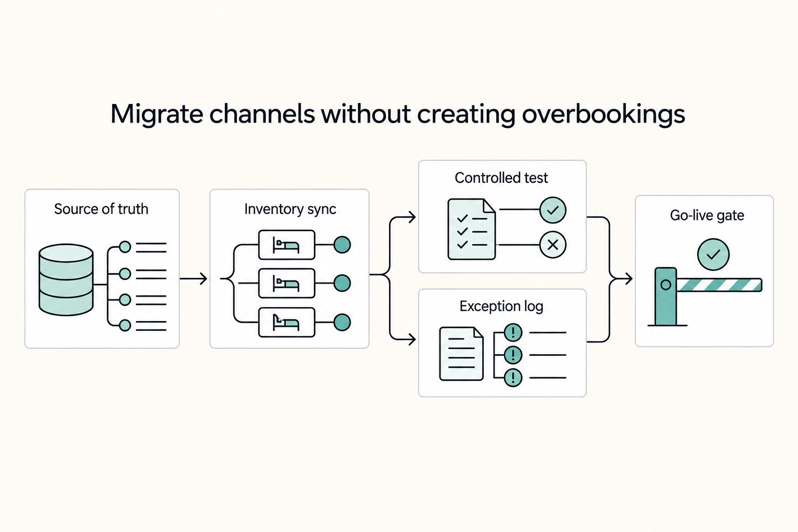Click the X circle in Controlled test
Image resolution: width=798 pixels, height=532 pixels.
point(553,245)
